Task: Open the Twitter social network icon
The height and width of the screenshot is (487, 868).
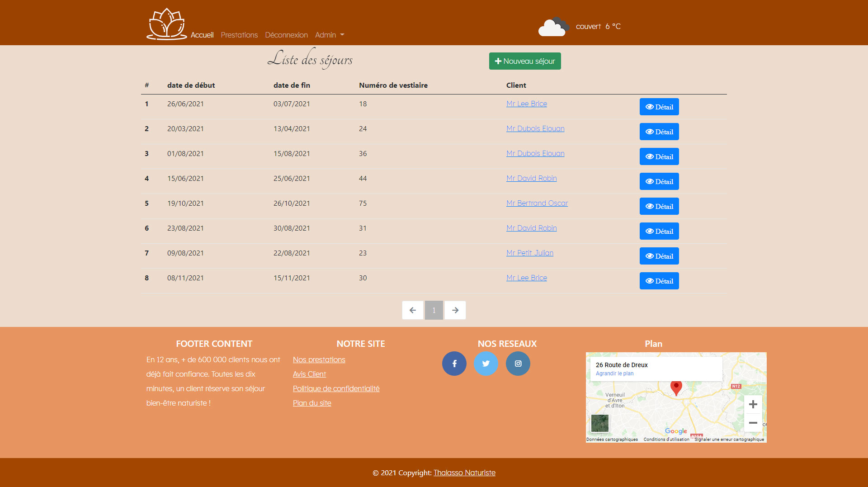Action: pyautogui.click(x=486, y=364)
